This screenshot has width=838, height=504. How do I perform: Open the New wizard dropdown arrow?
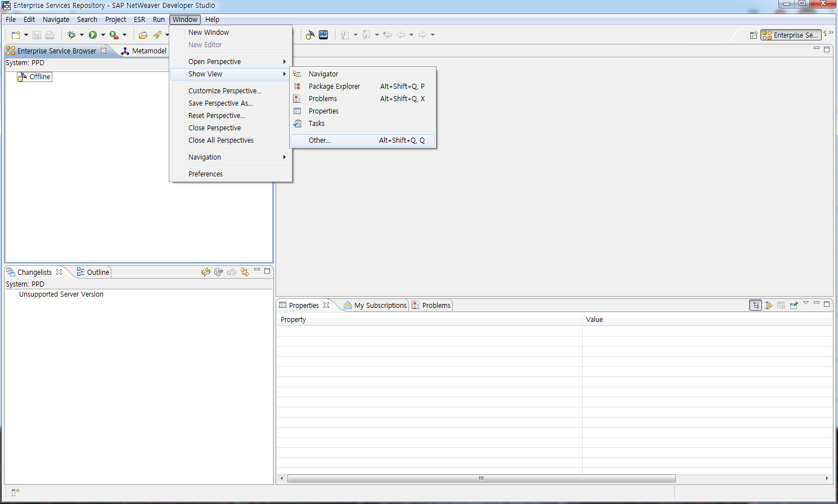pyautogui.click(x=26, y=35)
